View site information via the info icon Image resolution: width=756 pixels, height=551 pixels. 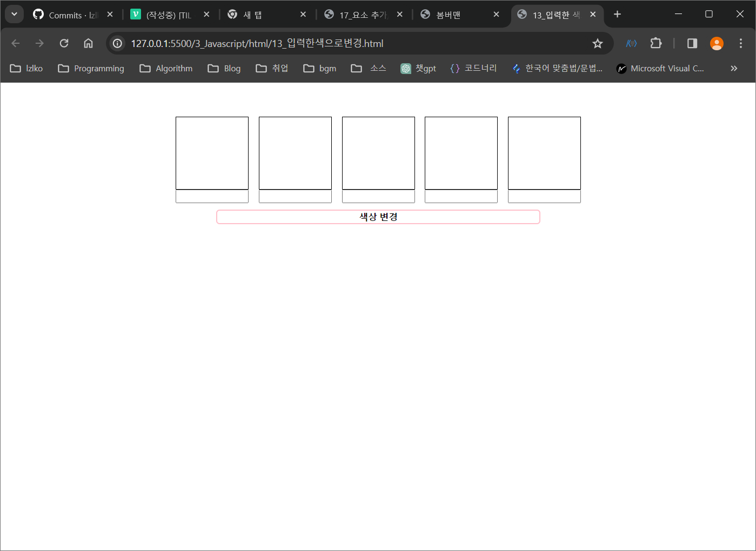(x=117, y=43)
